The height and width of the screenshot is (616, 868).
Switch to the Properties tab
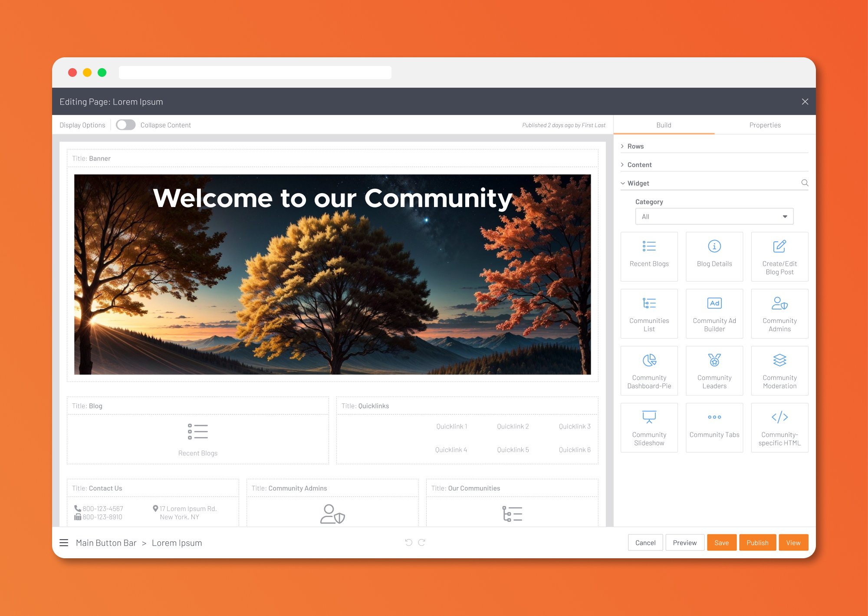coord(765,125)
